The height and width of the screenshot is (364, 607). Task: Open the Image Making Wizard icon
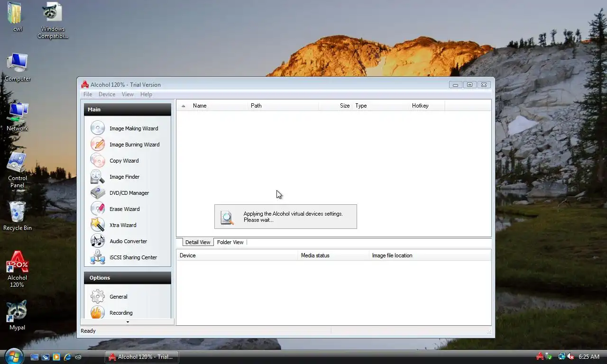click(x=98, y=128)
